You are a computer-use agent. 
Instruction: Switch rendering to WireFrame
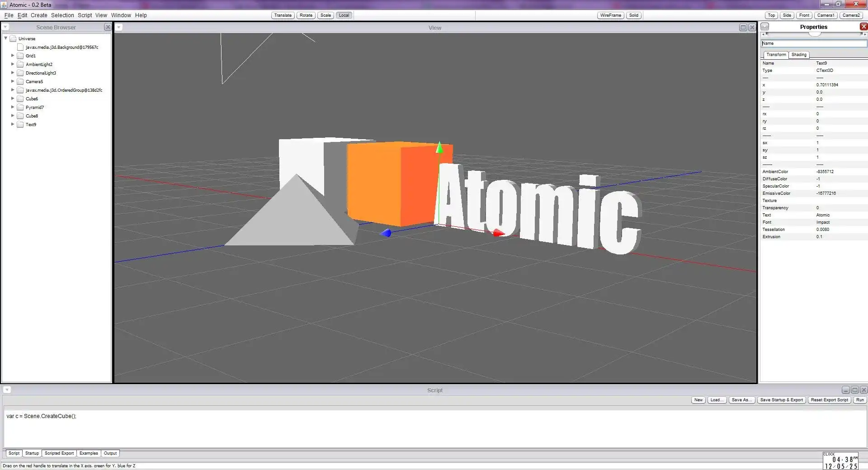point(611,15)
